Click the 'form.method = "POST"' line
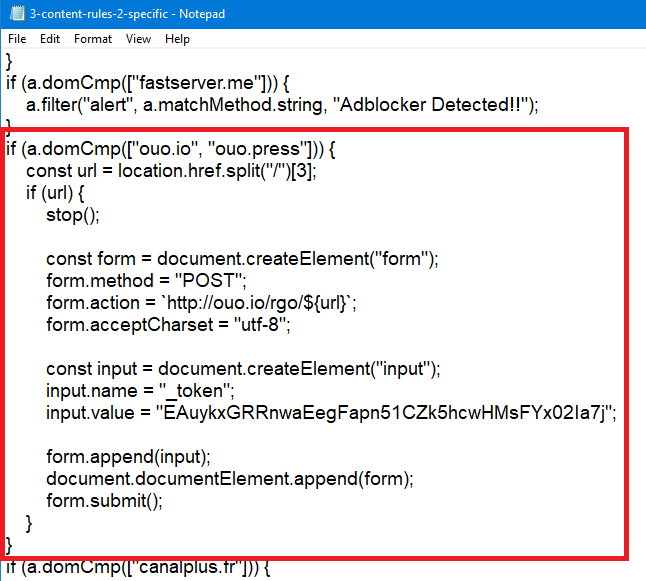 coord(146,281)
